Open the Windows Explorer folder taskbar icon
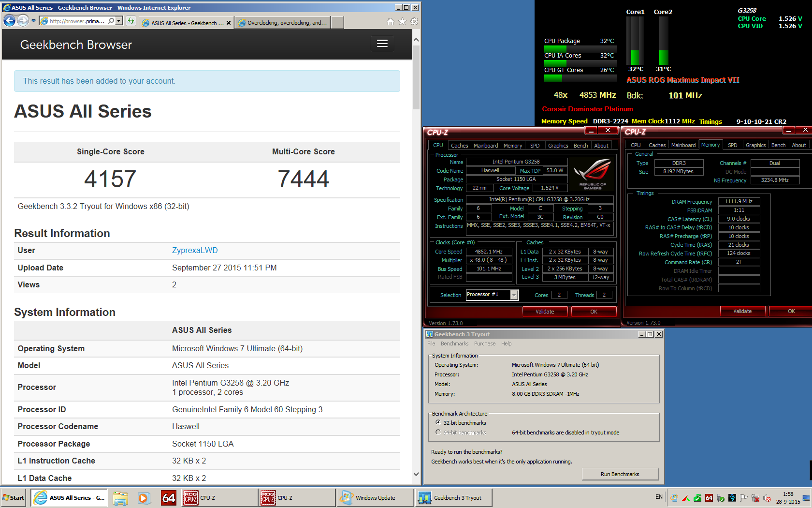This screenshot has height=508, width=812. click(120, 498)
